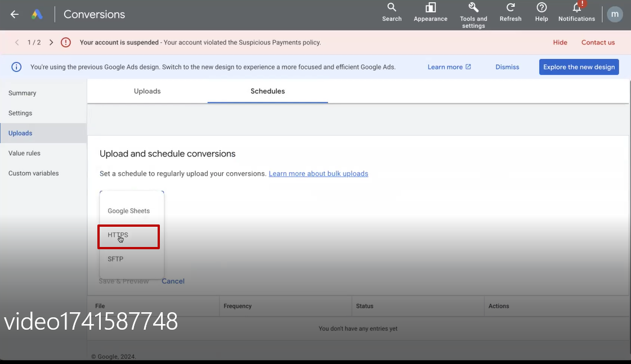The image size is (631, 364).
Task: Open the Search tool
Action: tap(392, 12)
